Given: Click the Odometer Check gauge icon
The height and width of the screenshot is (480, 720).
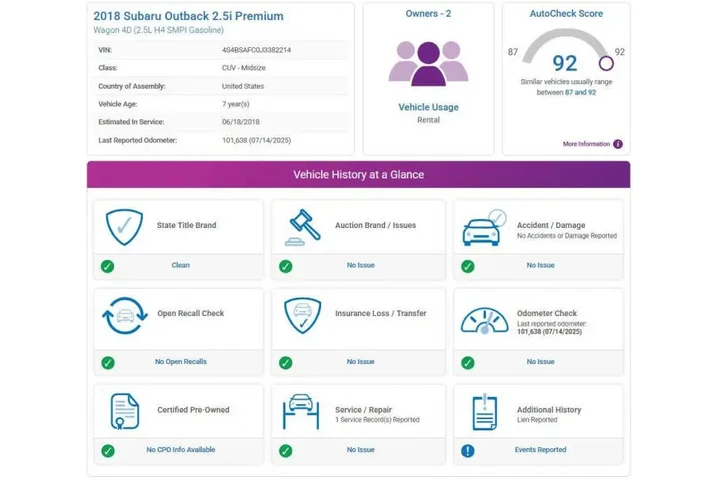Looking at the screenshot, I should (484, 320).
